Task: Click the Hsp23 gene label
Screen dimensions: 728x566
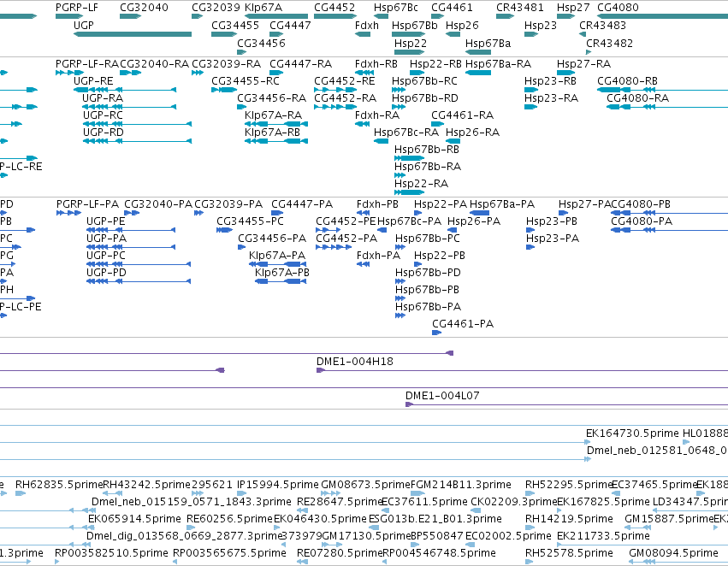Action: [x=541, y=25]
